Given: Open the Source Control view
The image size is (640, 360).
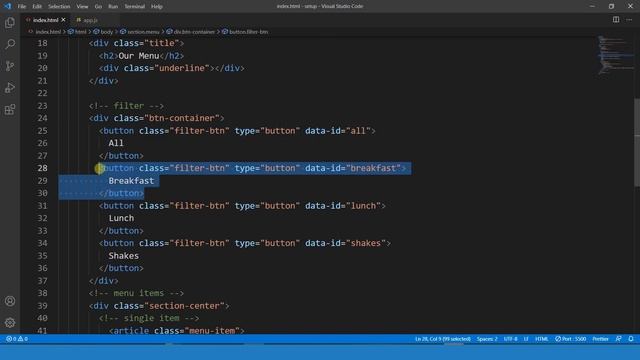Looking at the screenshot, I should [10, 66].
